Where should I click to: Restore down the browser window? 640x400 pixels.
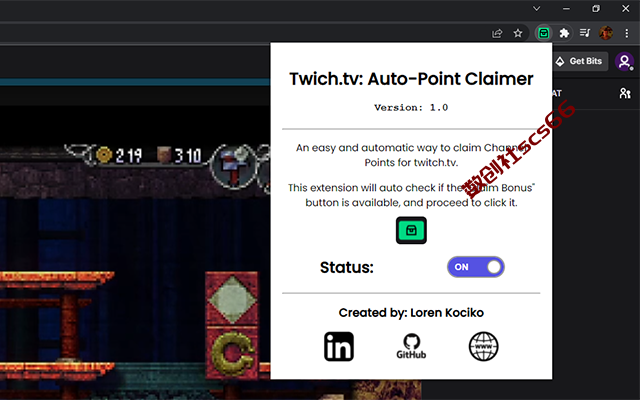596,9
